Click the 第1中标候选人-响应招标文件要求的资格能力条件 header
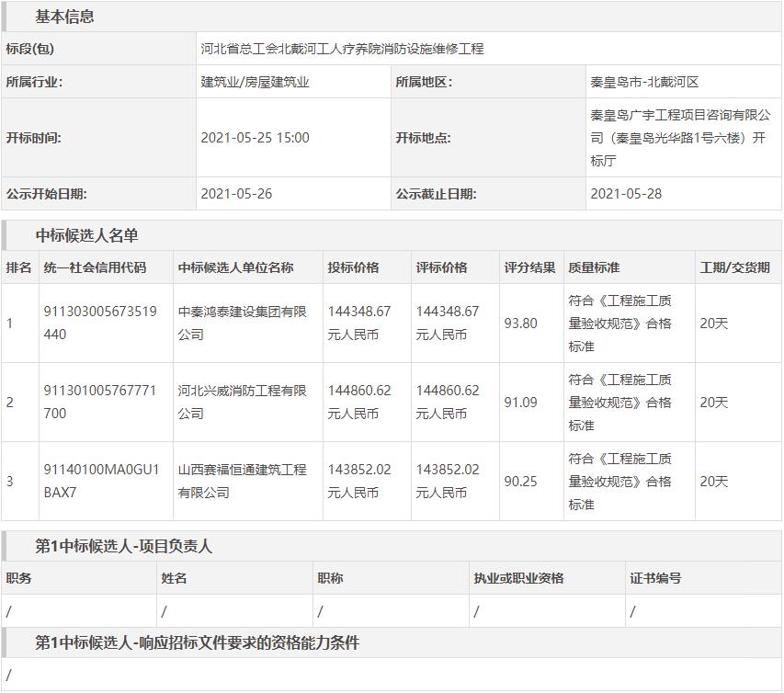 click(x=197, y=643)
